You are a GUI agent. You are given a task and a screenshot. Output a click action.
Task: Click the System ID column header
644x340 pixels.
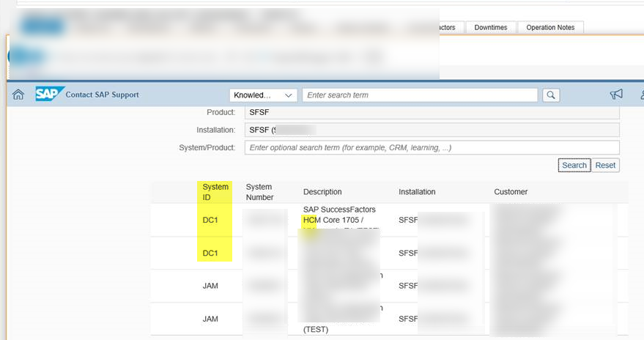[215, 192]
